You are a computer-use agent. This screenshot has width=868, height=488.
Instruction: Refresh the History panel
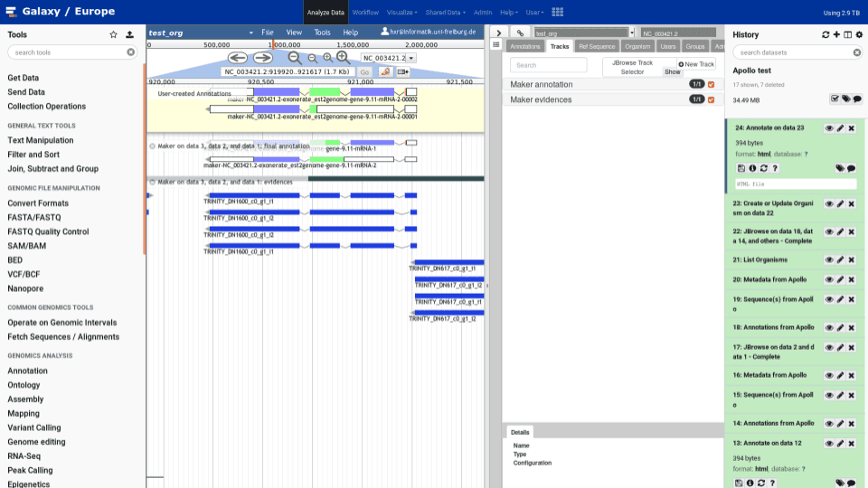point(825,34)
